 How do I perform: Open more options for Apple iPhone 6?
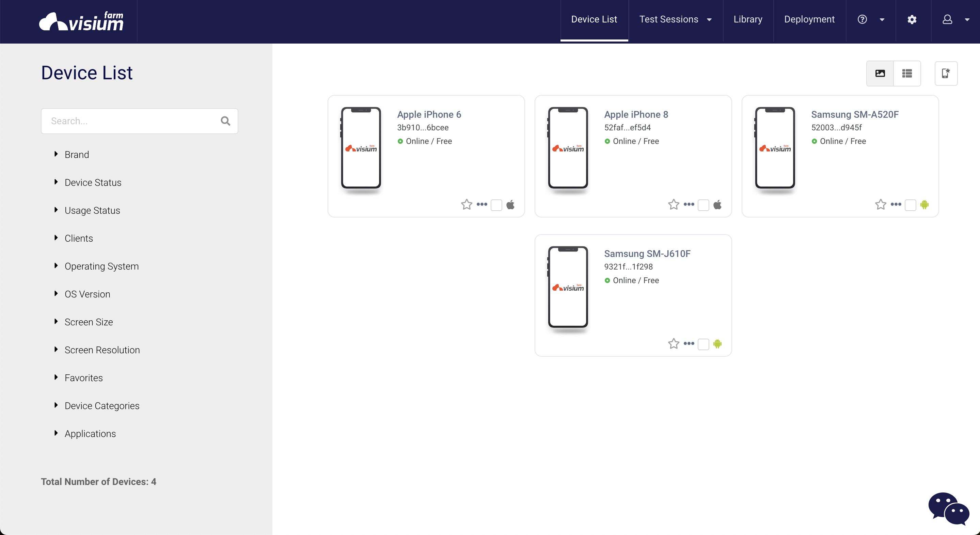(481, 204)
